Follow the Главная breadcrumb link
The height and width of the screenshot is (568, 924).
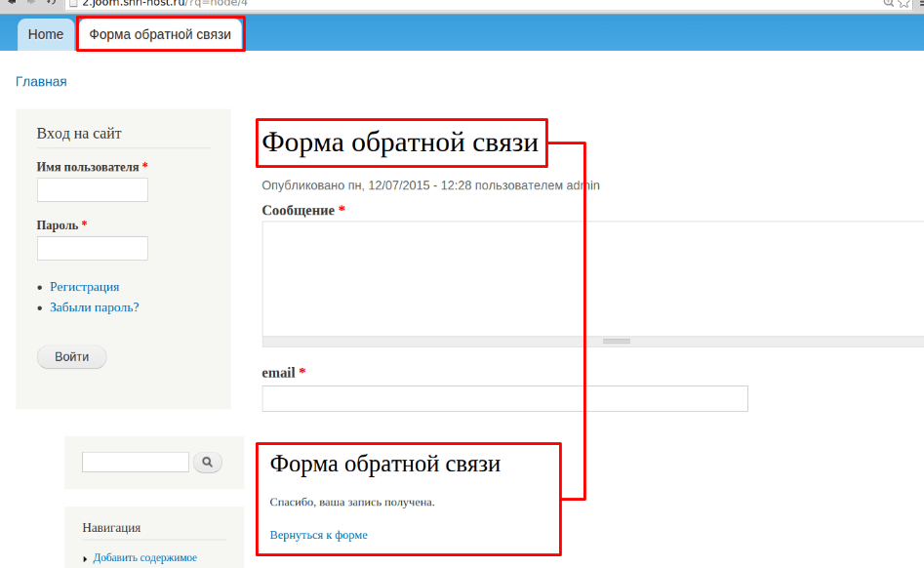click(x=41, y=82)
